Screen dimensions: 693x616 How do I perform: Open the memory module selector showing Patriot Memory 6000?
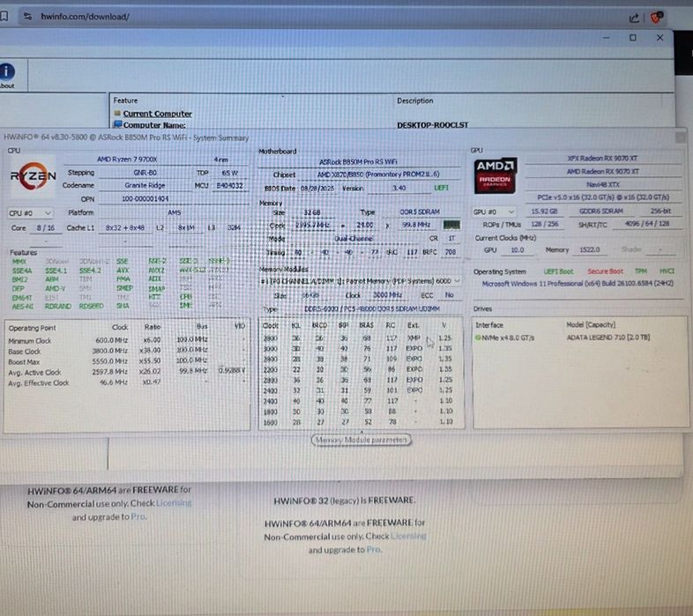pos(361,281)
